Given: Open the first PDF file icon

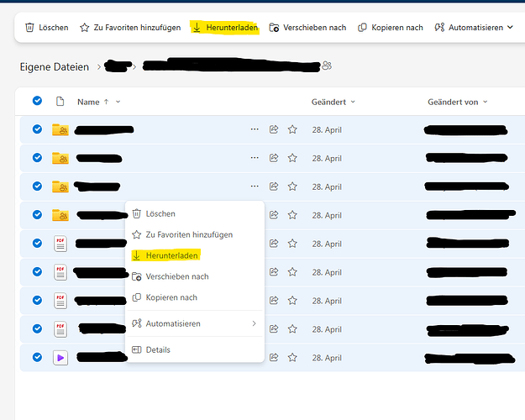Looking at the screenshot, I should 60,244.
